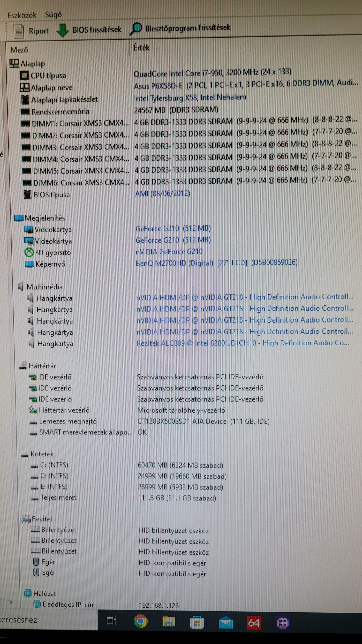Select the DIMM6 memory module icon

[x=27, y=183]
